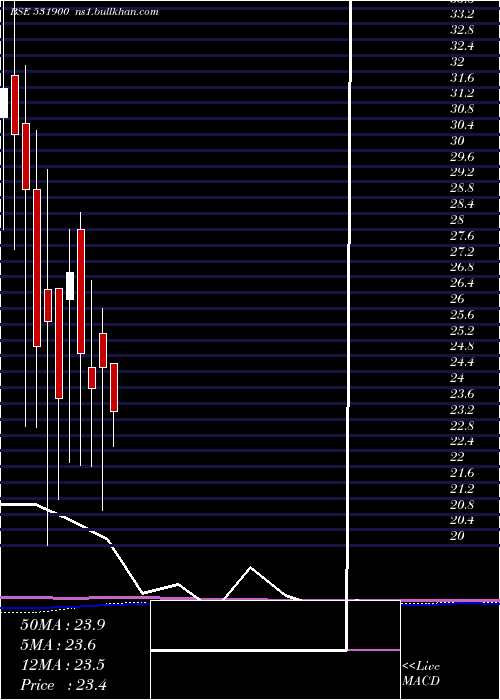The image size is (500, 700).
Task: Click the 28.4 price axis label
Action: click(x=462, y=204)
